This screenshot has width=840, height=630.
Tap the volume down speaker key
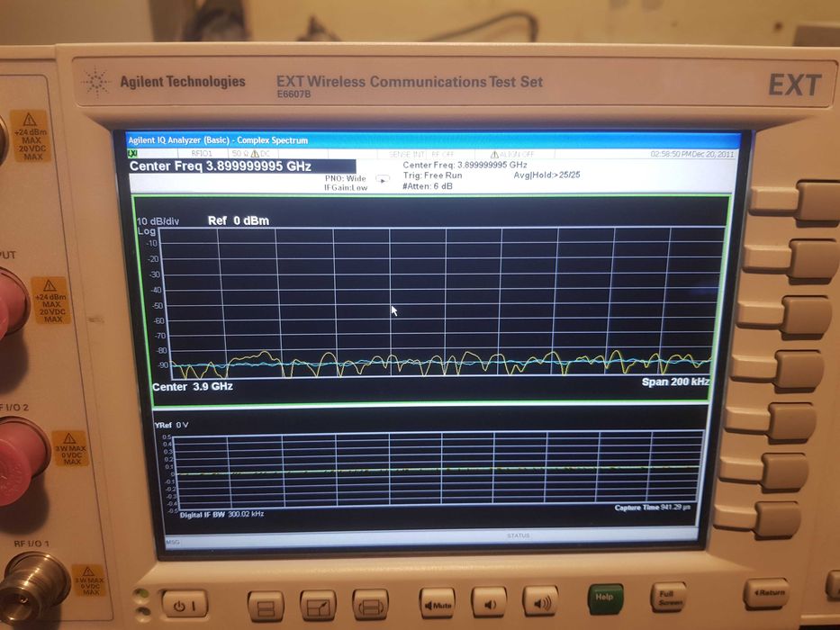coord(489,602)
